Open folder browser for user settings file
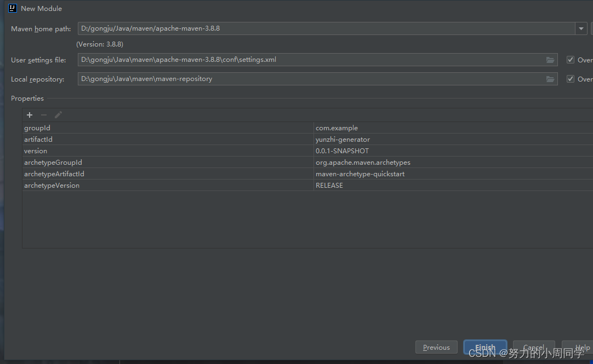593x364 pixels. [x=550, y=60]
